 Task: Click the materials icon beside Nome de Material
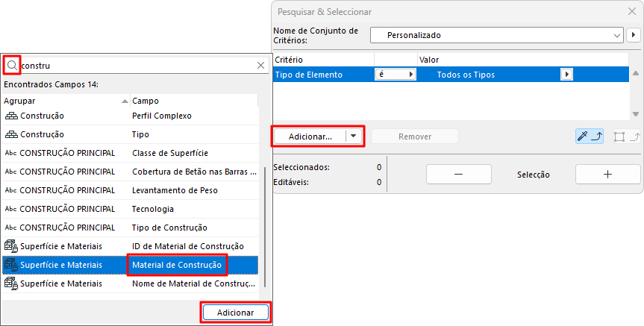point(11,283)
